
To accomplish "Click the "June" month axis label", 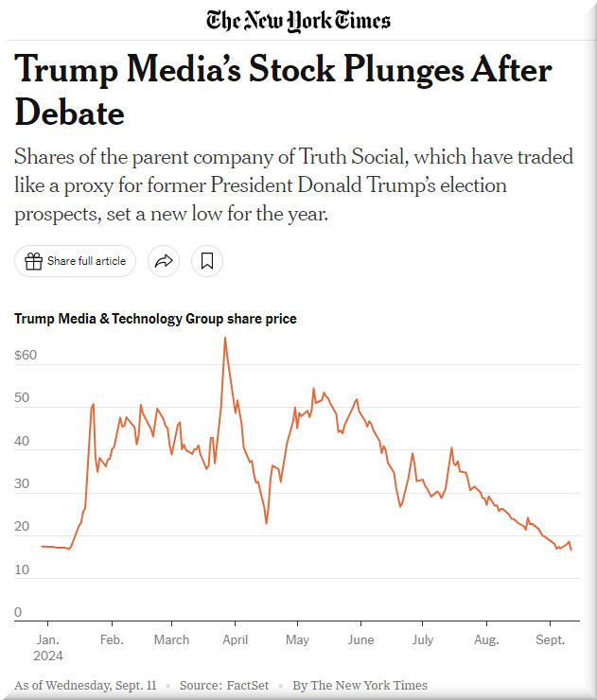I will tap(360, 640).
